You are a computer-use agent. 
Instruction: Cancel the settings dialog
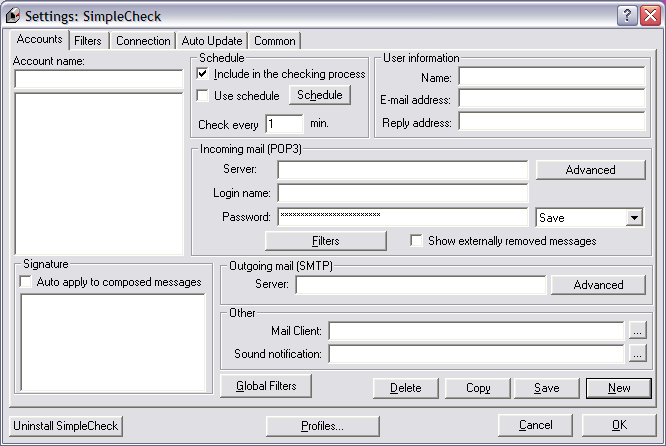535,425
